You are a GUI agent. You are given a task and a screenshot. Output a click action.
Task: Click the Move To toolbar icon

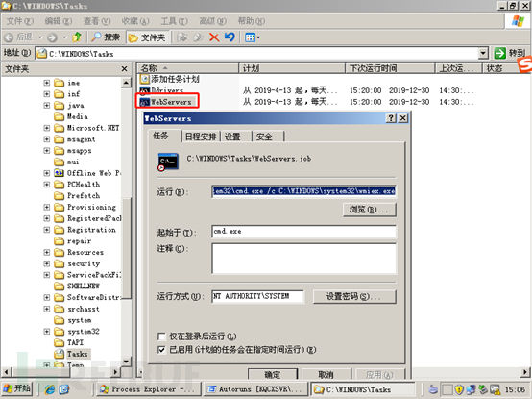[182, 37]
